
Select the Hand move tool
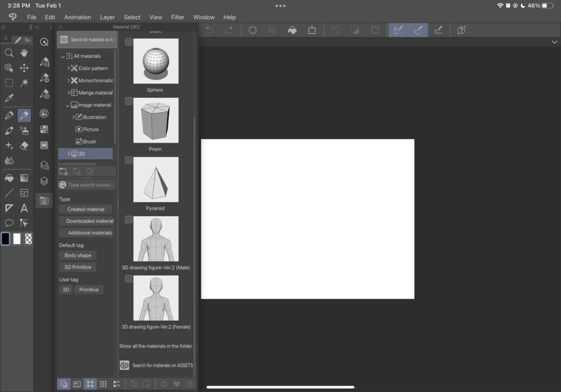coord(24,53)
